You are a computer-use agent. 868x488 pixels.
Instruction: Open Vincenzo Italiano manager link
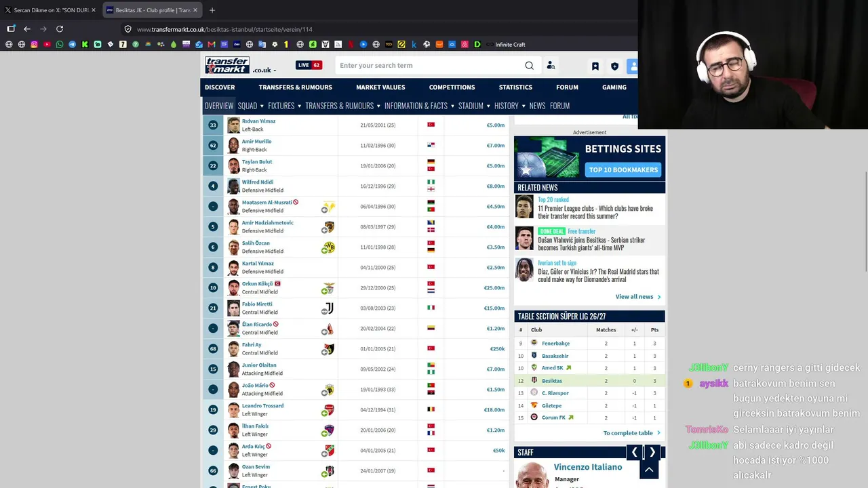point(588,467)
